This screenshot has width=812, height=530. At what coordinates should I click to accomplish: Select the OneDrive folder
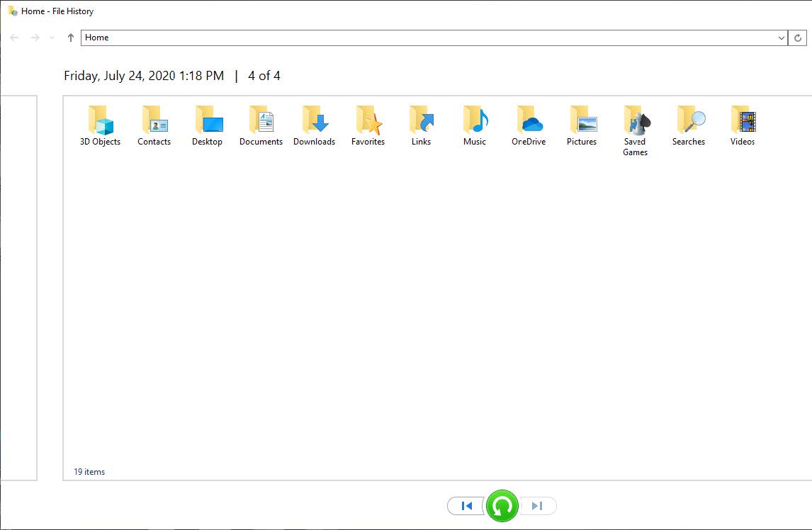(x=529, y=122)
